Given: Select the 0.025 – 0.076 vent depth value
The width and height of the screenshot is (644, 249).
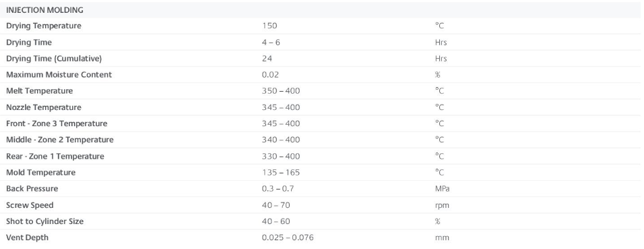Looking at the screenshot, I should (288, 238).
